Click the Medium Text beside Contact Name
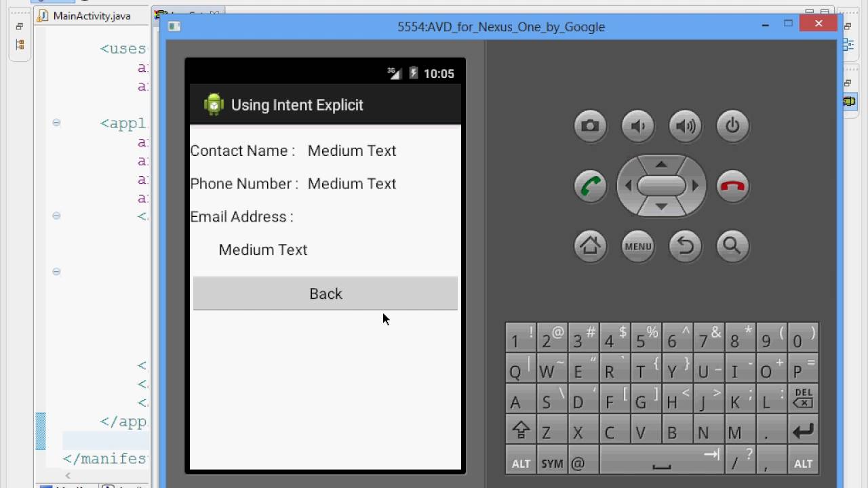The image size is (868, 488). [352, 150]
